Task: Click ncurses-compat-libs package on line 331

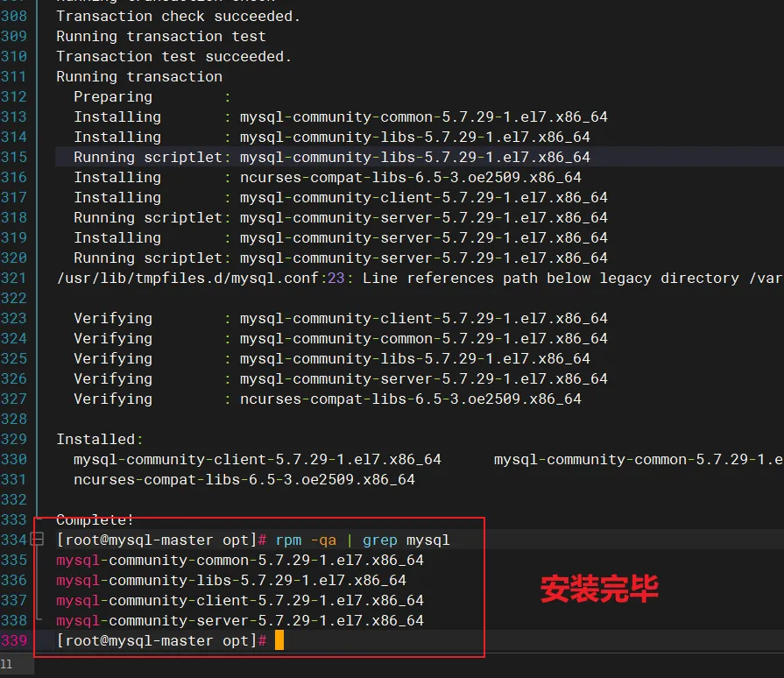Action: tap(244, 479)
